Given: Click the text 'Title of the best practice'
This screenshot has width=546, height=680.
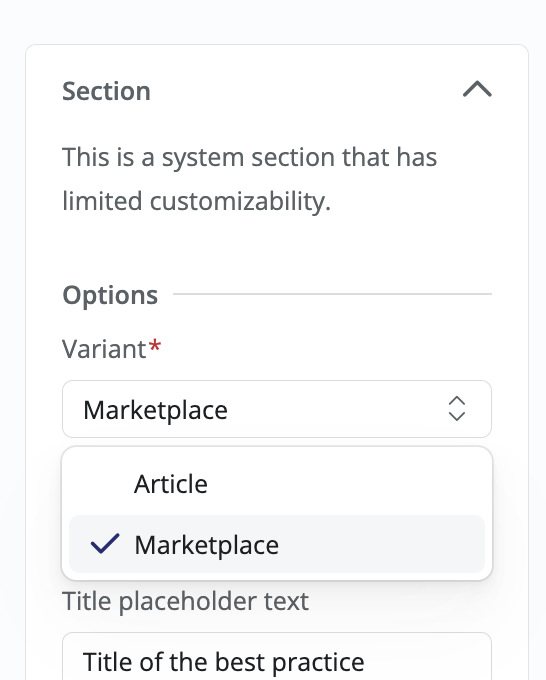Looking at the screenshot, I should [224, 662].
